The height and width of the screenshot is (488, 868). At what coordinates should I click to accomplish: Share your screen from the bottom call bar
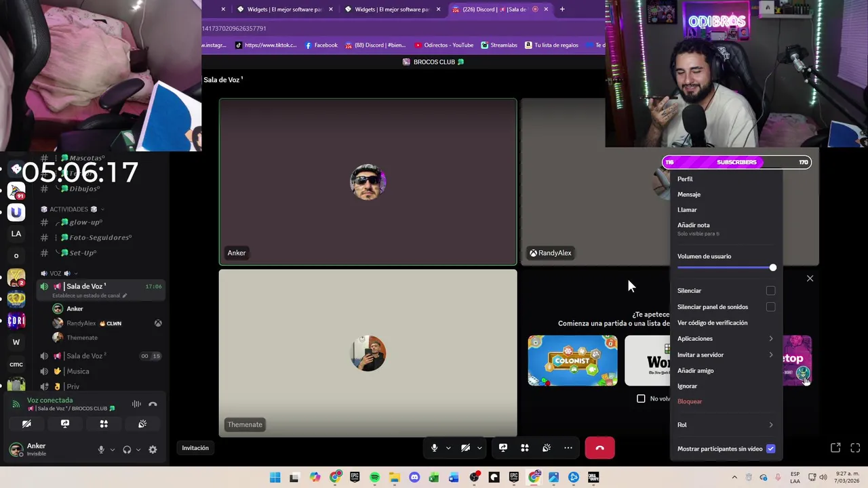point(503,448)
